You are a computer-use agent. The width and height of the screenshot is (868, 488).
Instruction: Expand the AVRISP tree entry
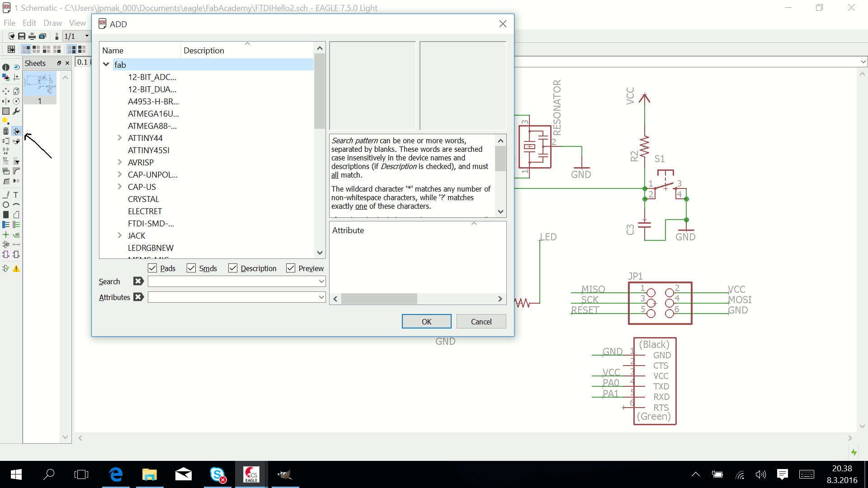120,162
